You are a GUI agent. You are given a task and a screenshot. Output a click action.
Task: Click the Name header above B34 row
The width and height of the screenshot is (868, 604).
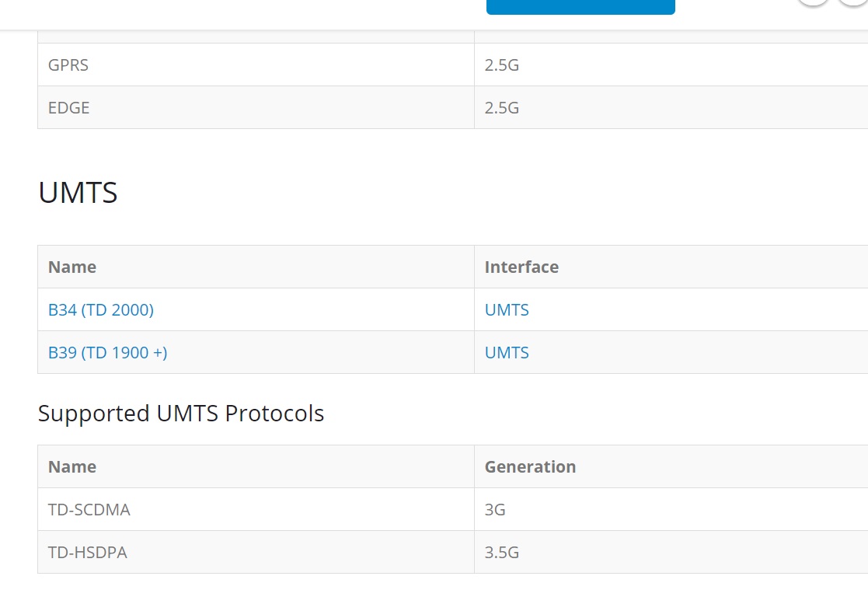pos(72,267)
